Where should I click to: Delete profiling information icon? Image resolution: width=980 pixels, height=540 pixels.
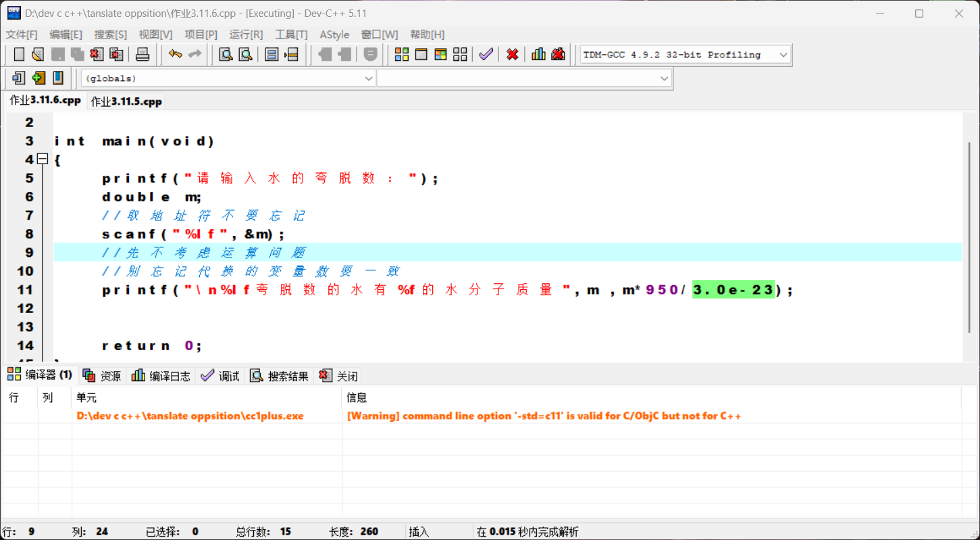(x=558, y=55)
